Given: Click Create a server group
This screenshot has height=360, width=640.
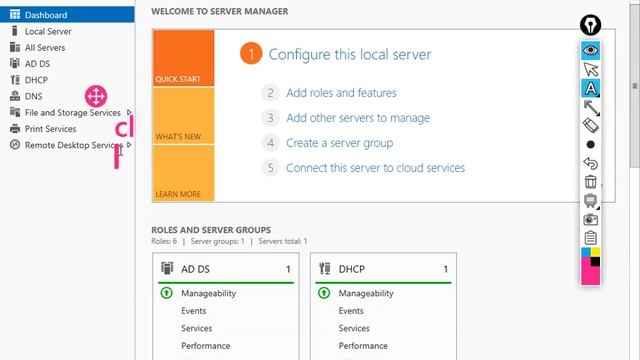Looking at the screenshot, I should pyautogui.click(x=340, y=143).
